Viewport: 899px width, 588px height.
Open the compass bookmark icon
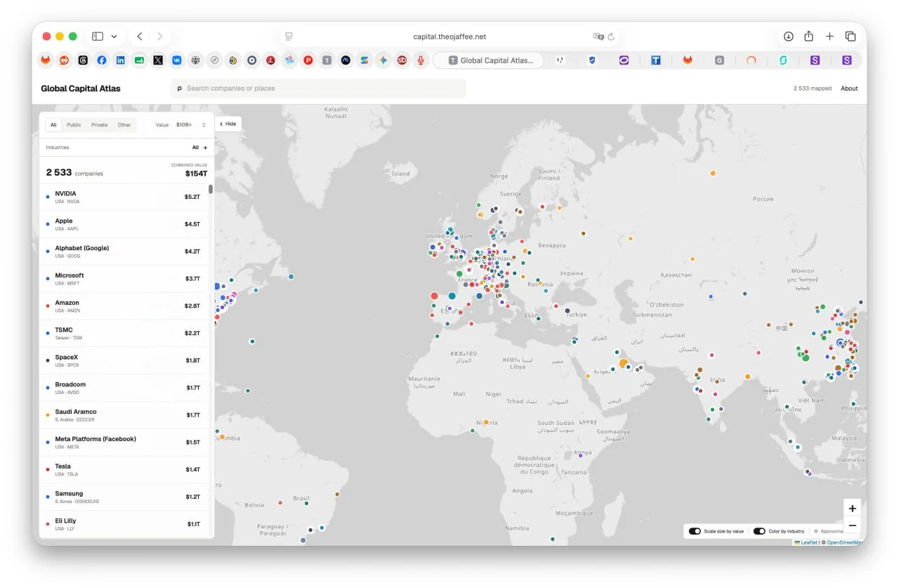[214, 60]
